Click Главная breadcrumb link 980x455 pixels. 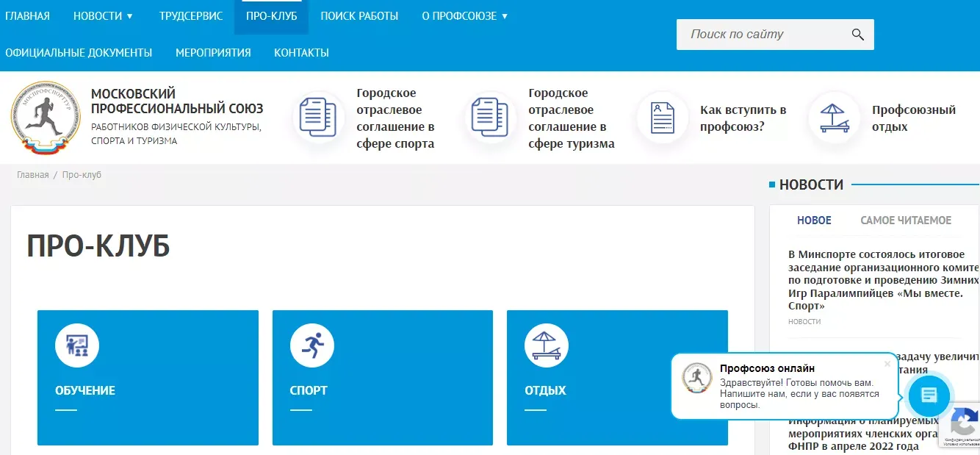click(x=32, y=175)
